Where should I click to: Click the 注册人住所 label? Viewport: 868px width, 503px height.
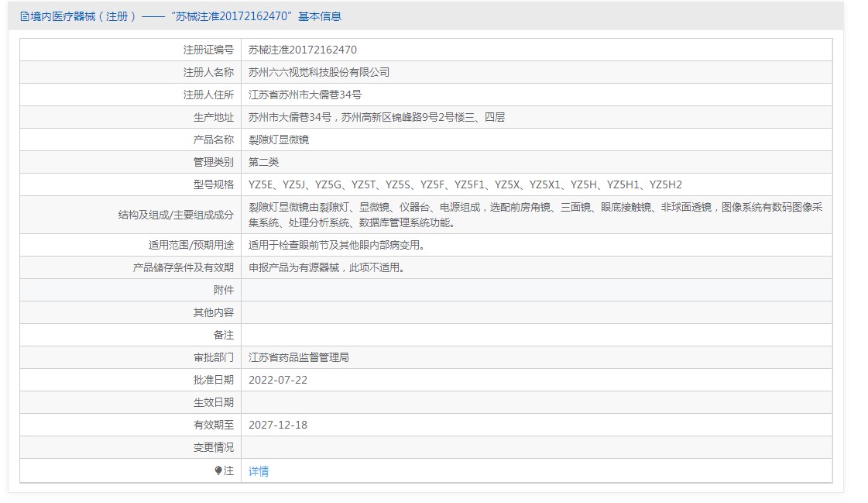(209, 95)
